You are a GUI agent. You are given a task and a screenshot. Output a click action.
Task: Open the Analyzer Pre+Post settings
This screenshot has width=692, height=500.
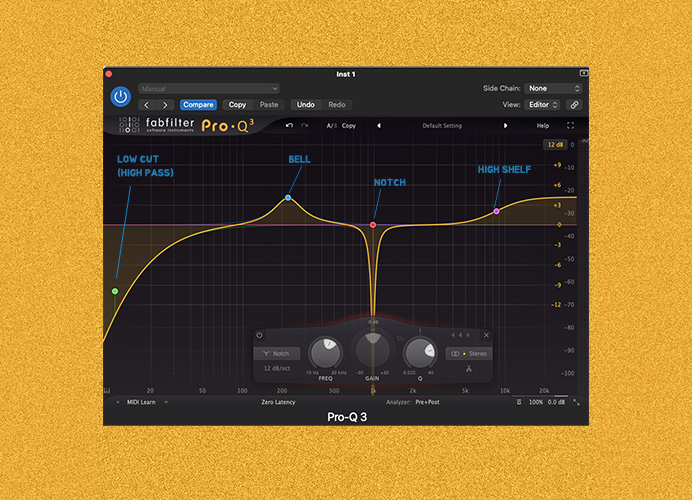[x=427, y=402]
